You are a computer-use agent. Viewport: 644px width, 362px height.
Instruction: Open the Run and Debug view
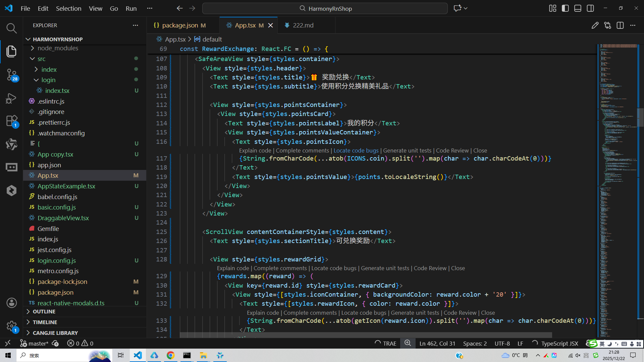pyautogui.click(x=11, y=98)
